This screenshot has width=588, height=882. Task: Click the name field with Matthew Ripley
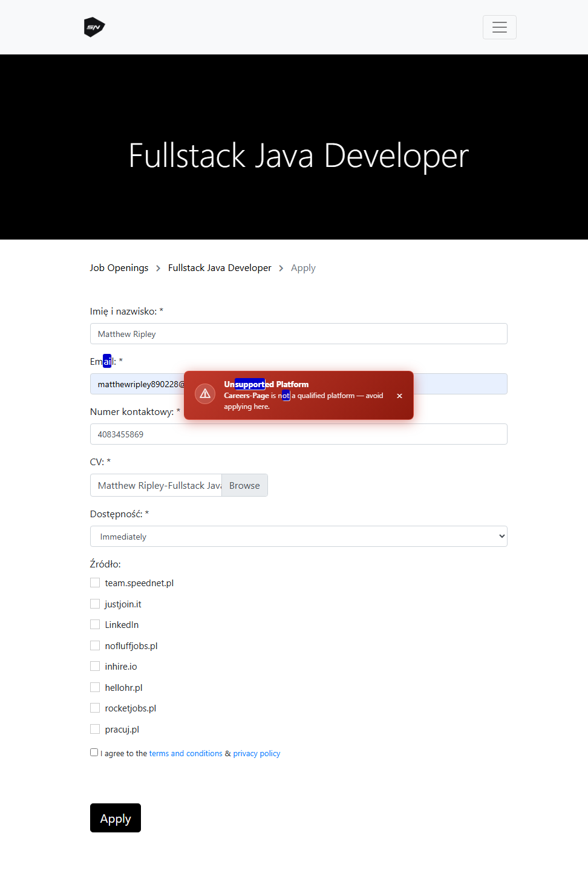(298, 334)
